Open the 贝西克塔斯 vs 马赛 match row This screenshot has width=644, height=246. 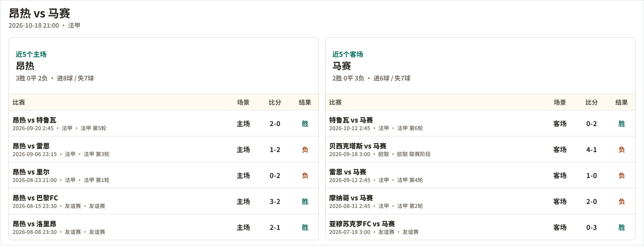pyautogui.click(x=480, y=149)
